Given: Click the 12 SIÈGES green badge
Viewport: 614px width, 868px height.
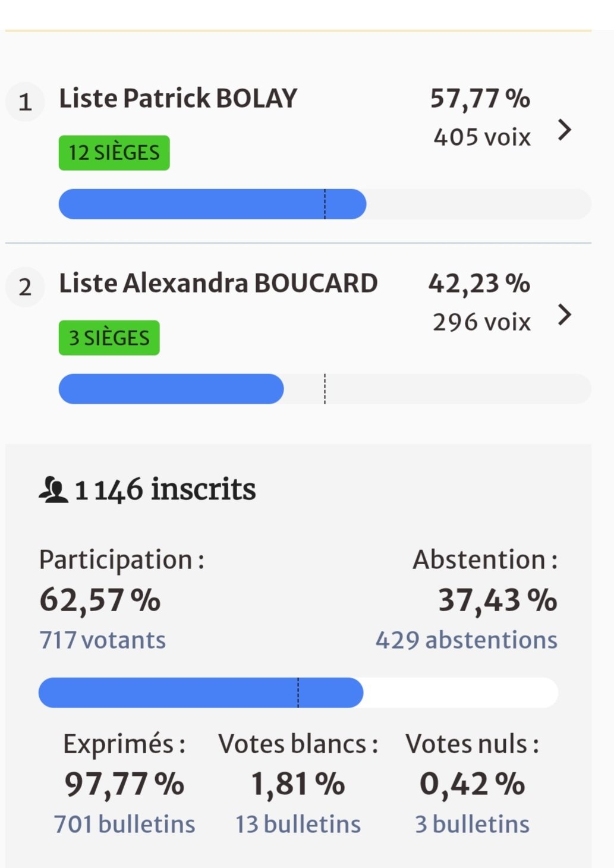Looking at the screenshot, I should [x=114, y=153].
